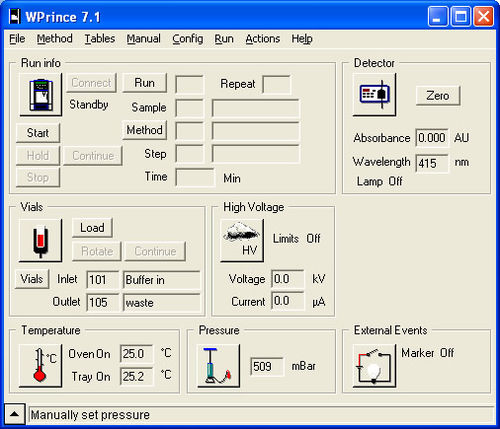
Task: Click the pressure field 509 mBar
Action: point(267,367)
